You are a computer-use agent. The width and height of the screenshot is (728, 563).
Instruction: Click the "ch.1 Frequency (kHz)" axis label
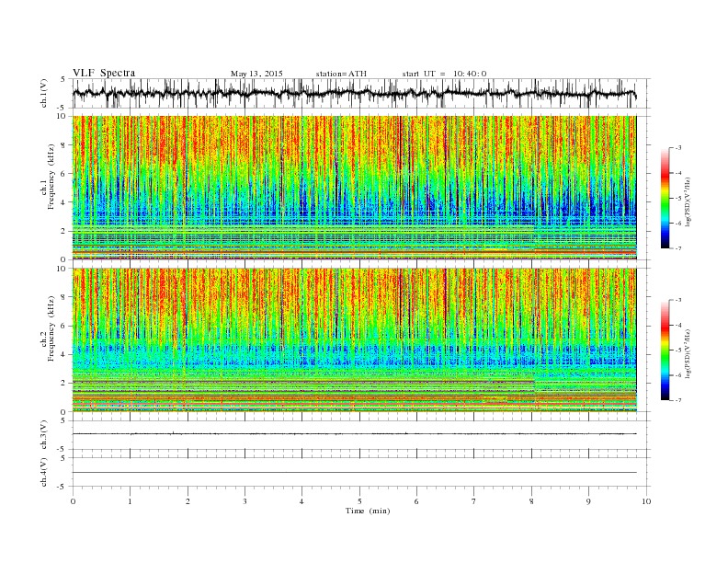pos(48,177)
